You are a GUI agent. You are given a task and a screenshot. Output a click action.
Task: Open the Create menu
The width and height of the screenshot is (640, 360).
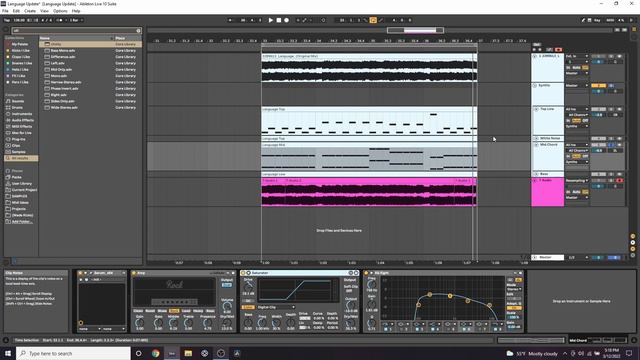click(30, 11)
